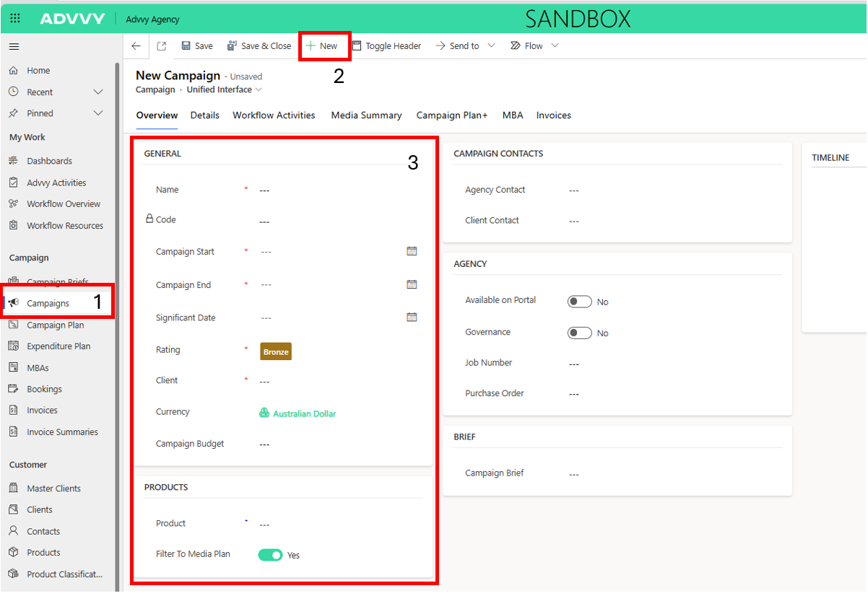Click the Campaign Budget field

coord(338,444)
